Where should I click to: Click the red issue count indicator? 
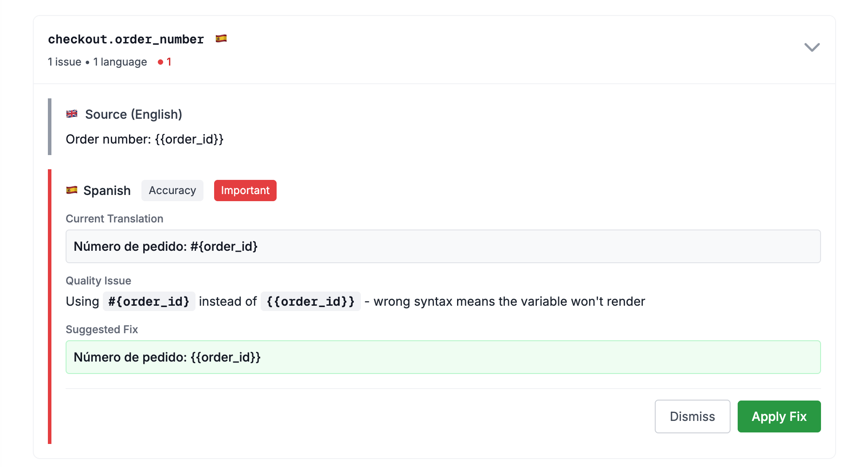pos(164,62)
